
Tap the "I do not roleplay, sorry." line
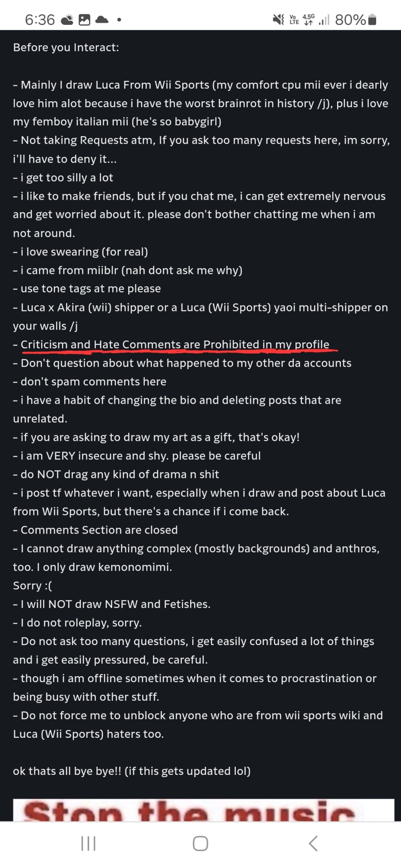point(81,623)
